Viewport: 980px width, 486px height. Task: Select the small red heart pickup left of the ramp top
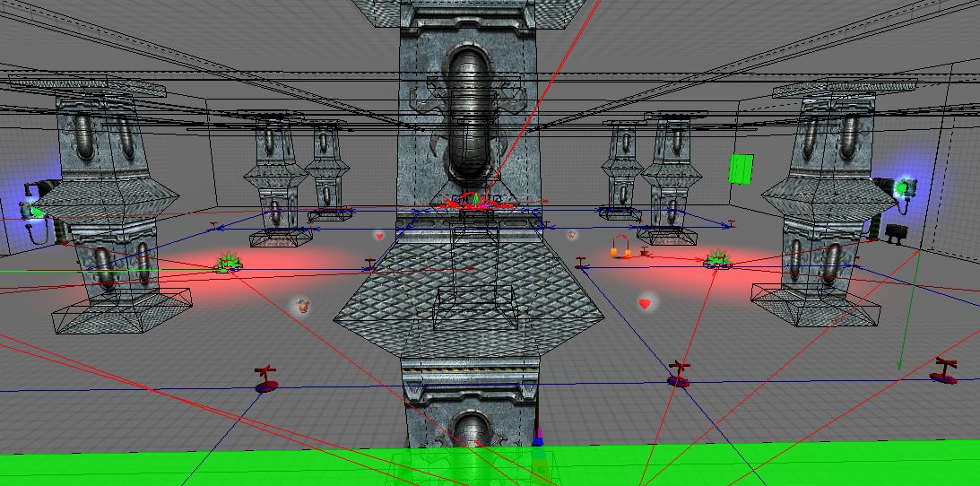[378, 236]
